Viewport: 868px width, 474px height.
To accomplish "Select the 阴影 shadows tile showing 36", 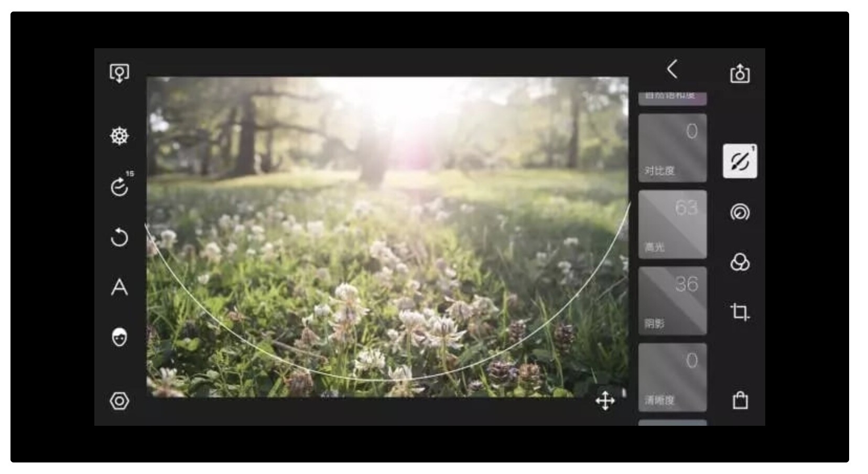I will coord(672,301).
